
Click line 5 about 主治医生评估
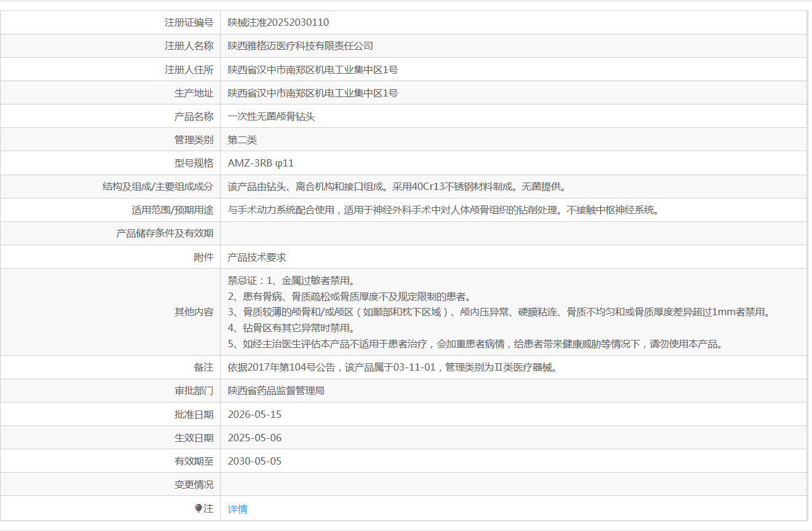pyautogui.click(x=476, y=344)
